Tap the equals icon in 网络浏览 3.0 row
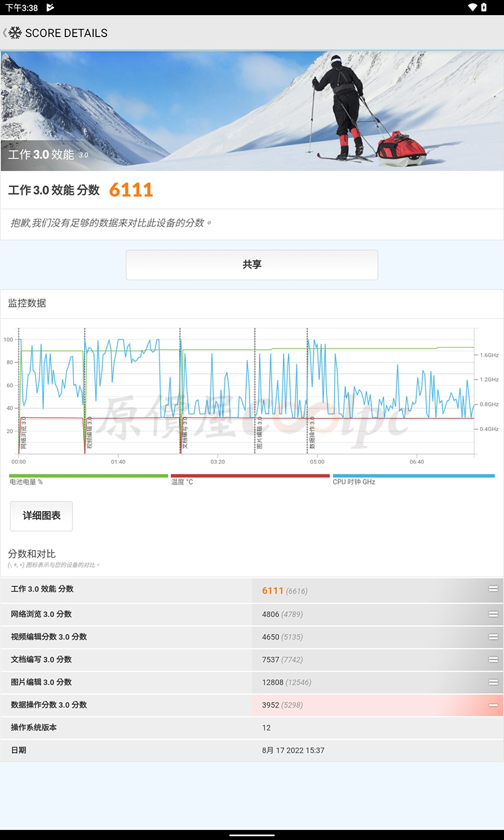The image size is (504, 840). click(x=493, y=614)
